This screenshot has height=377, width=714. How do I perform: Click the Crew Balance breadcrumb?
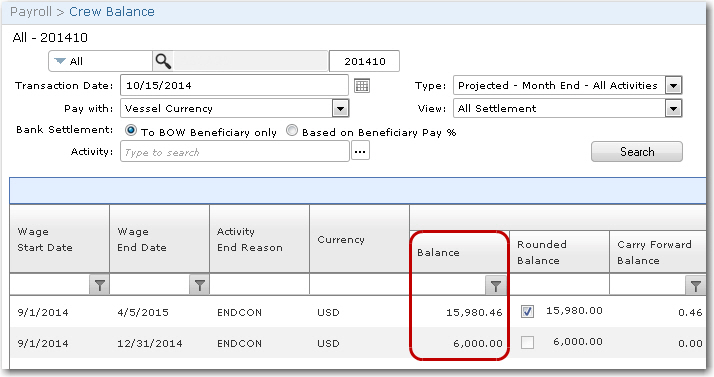tap(112, 12)
